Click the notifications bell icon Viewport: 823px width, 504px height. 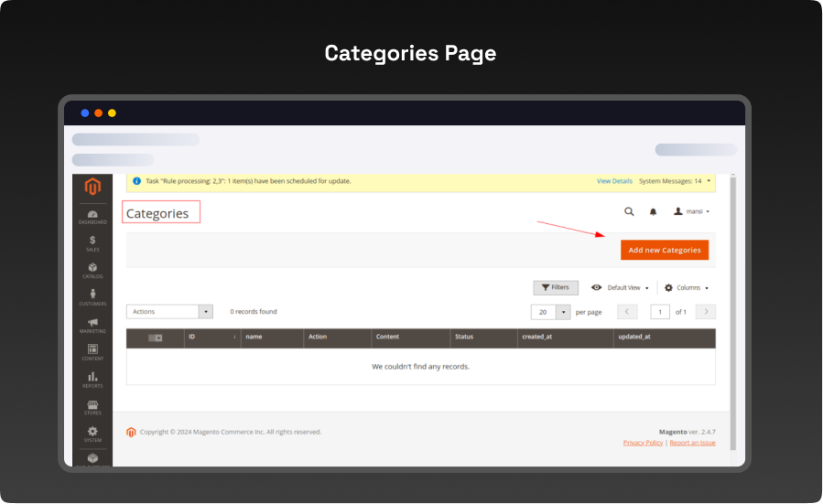coord(653,211)
